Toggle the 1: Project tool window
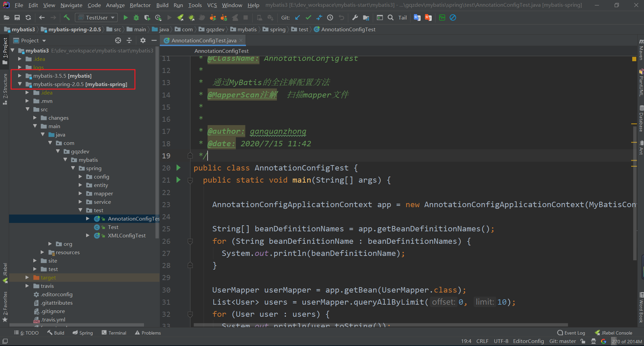The width and height of the screenshot is (644, 346). 5,51
